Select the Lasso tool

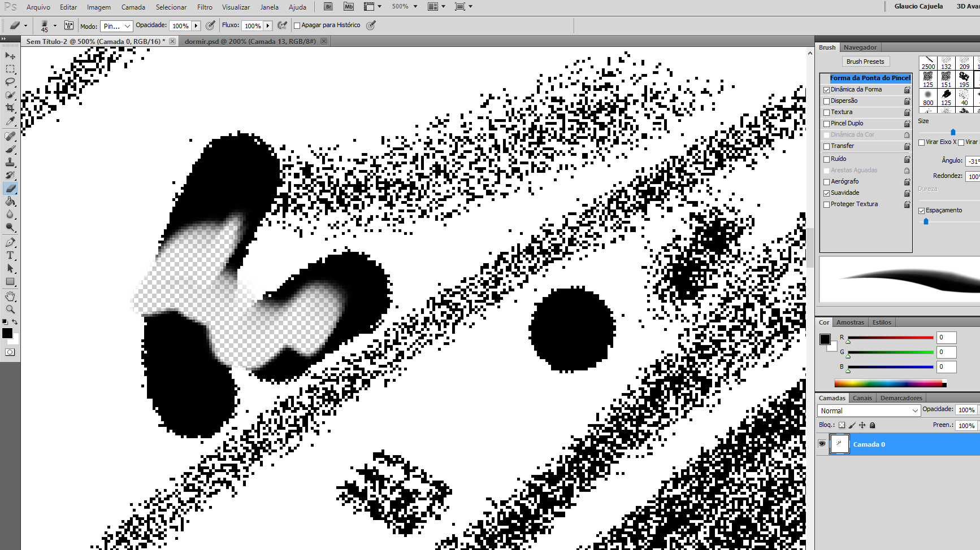pyautogui.click(x=10, y=82)
